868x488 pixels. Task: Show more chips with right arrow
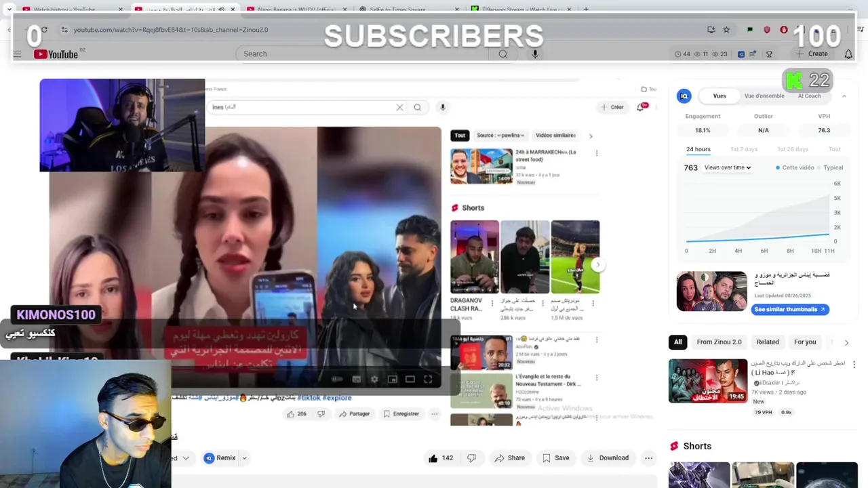point(846,342)
